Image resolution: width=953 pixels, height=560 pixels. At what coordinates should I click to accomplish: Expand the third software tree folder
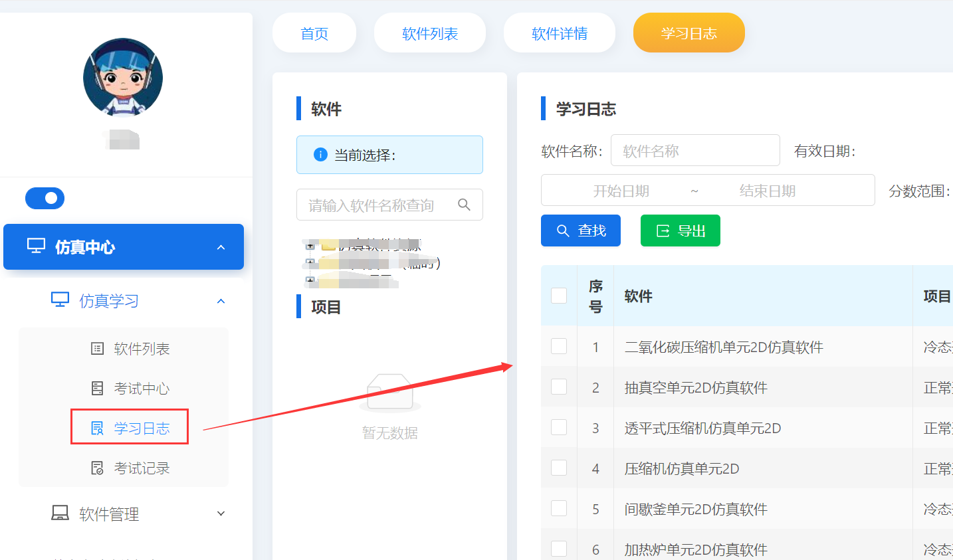310,280
